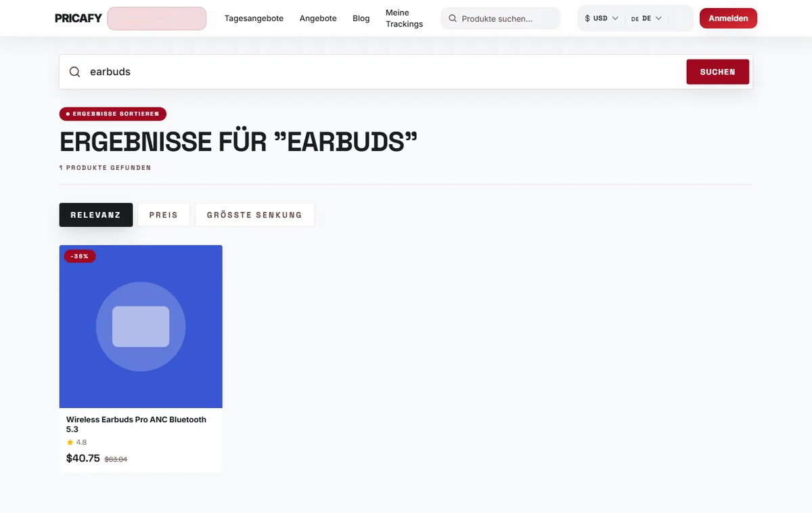812x513 pixels.
Task: Select the Relevanz sort tab
Action: pos(96,215)
